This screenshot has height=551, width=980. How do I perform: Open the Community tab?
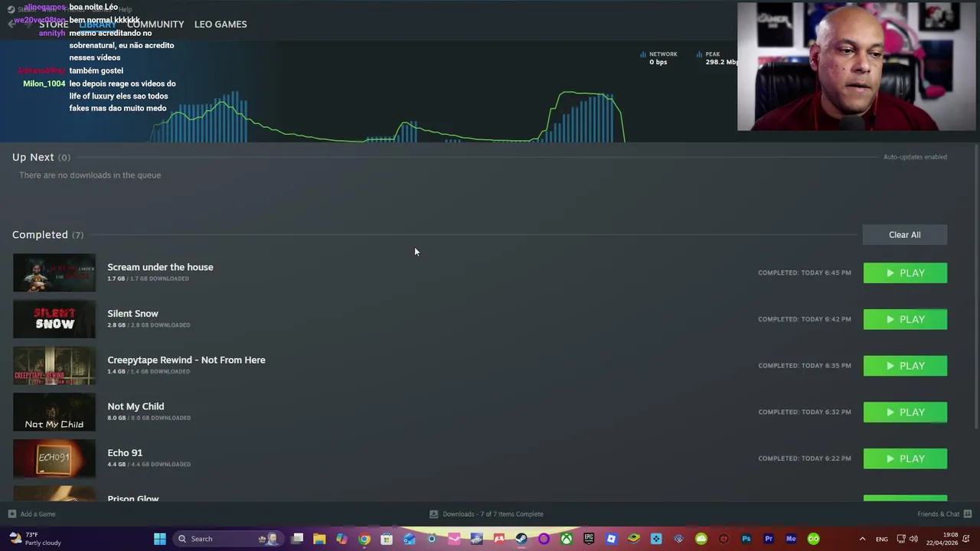155,24
